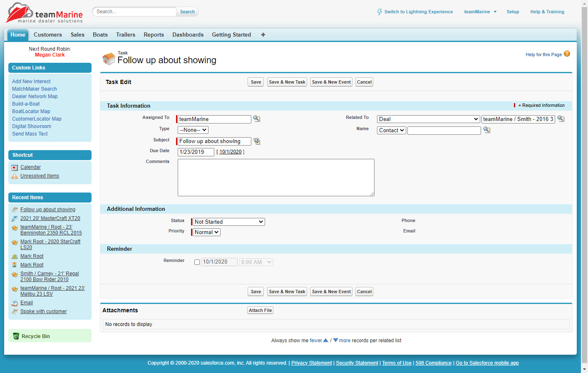The image size is (588, 373).
Task: Click the Switch to Lightning Experience link
Action: (x=418, y=12)
